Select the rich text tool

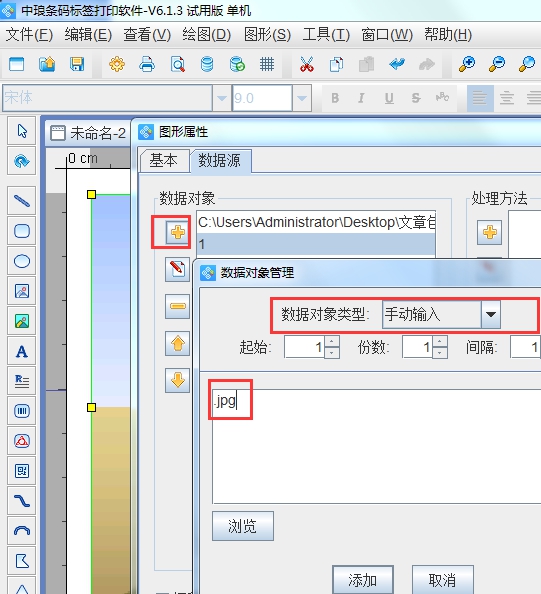[x=22, y=381]
